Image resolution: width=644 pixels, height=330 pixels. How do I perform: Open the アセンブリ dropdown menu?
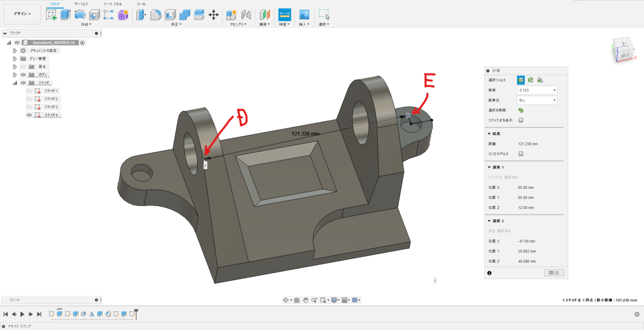[238, 24]
